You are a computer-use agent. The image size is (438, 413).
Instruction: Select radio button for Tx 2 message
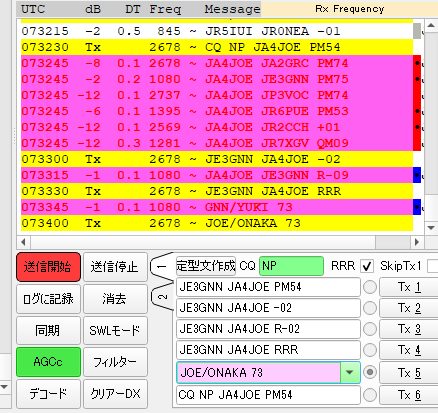[370, 308]
